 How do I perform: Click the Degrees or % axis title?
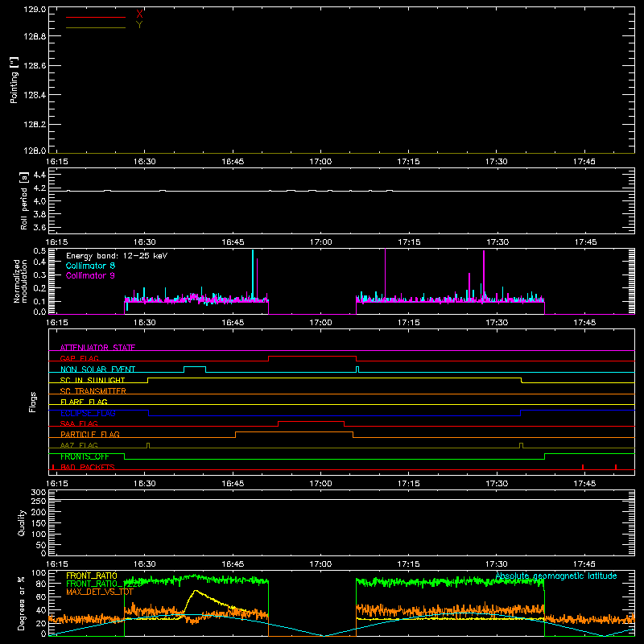point(22,603)
